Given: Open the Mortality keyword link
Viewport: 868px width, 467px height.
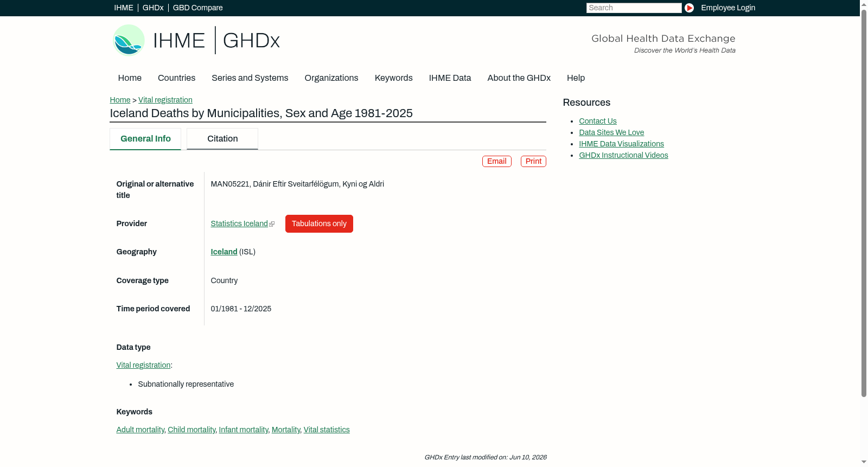Looking at the screenshot, I should tap(286, 430).
